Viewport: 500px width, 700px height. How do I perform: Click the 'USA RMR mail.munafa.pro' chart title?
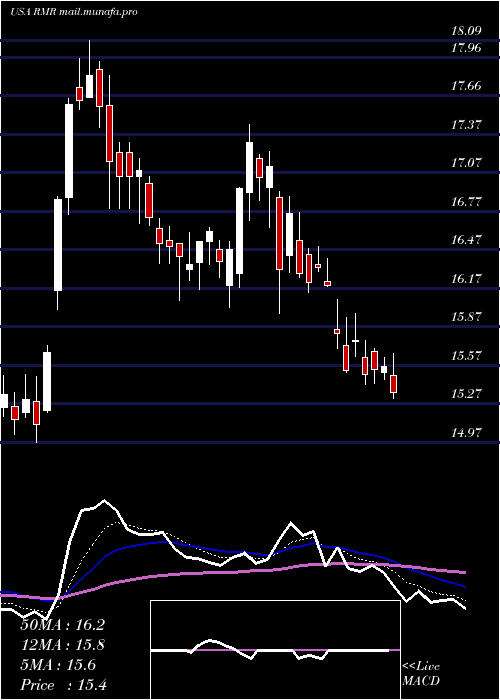(x=74, y=12)
